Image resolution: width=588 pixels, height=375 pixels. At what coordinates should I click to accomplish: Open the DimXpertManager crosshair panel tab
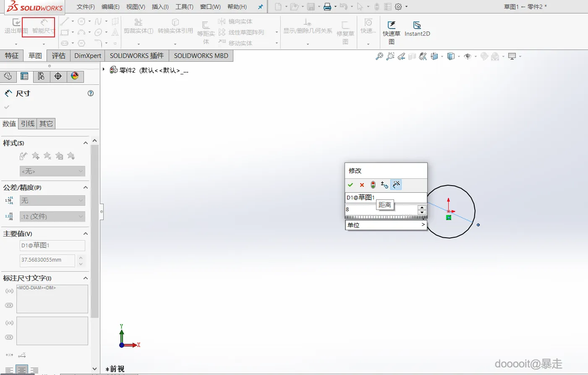(58, 76)
